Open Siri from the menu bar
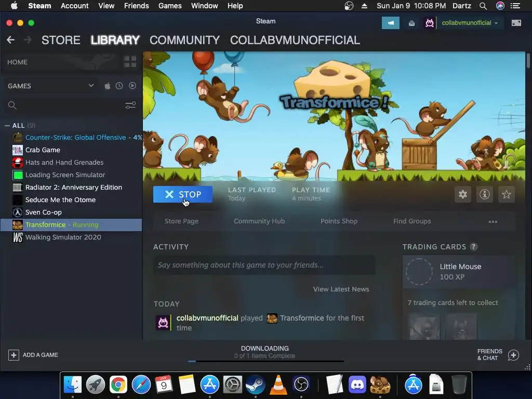Viewport: 532px width, 399px height. click(500, 6)
